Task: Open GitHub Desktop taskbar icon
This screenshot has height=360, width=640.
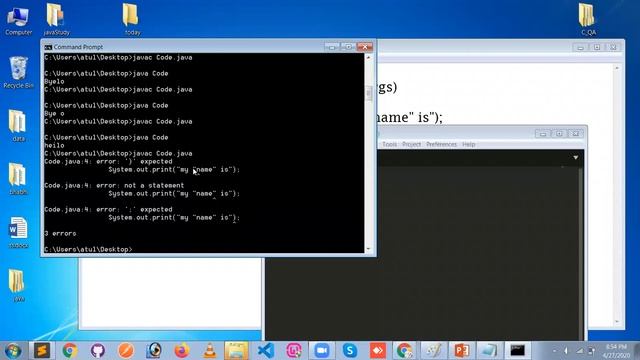Action: 98,351
